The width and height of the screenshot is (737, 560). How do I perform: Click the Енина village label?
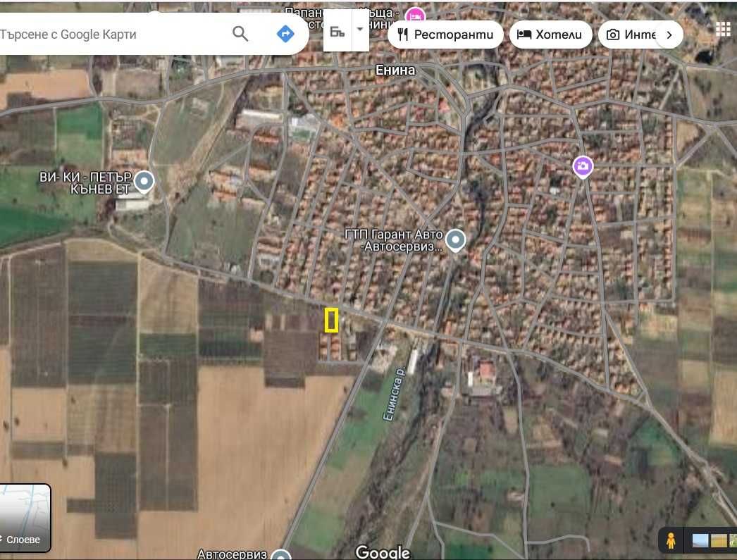395,70
